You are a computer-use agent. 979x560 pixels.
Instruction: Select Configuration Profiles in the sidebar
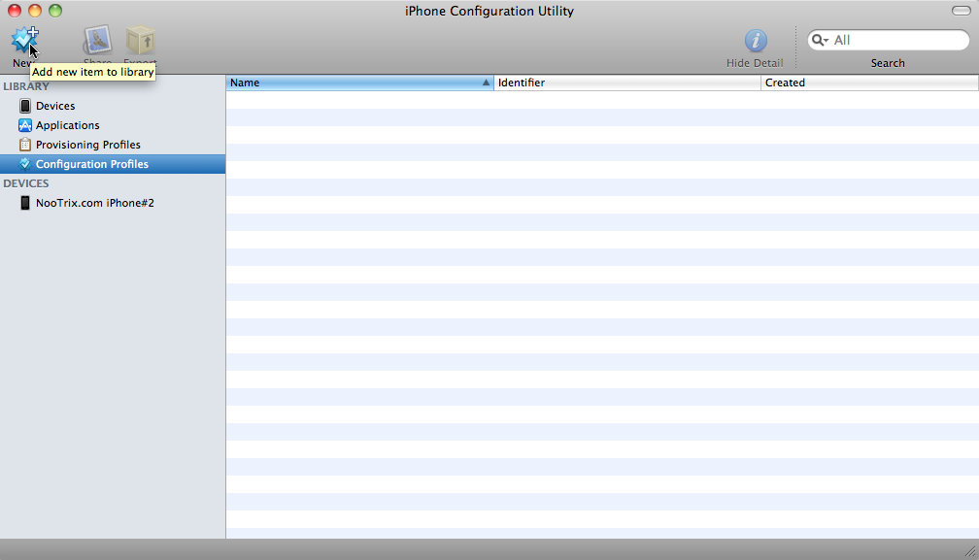click(x=113, y=164)
